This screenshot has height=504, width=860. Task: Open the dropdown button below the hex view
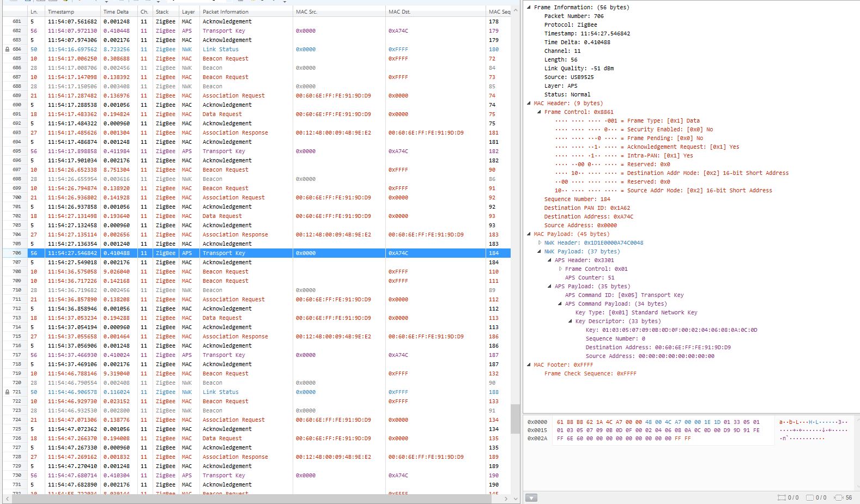[x=531, y=497]
